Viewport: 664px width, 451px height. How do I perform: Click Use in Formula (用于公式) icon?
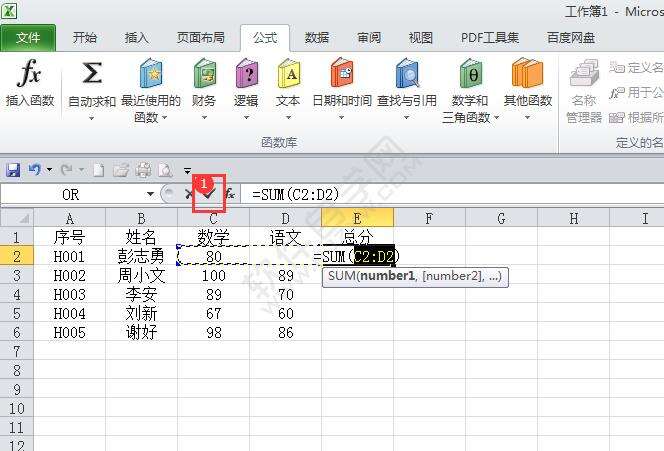pos(617,92)
